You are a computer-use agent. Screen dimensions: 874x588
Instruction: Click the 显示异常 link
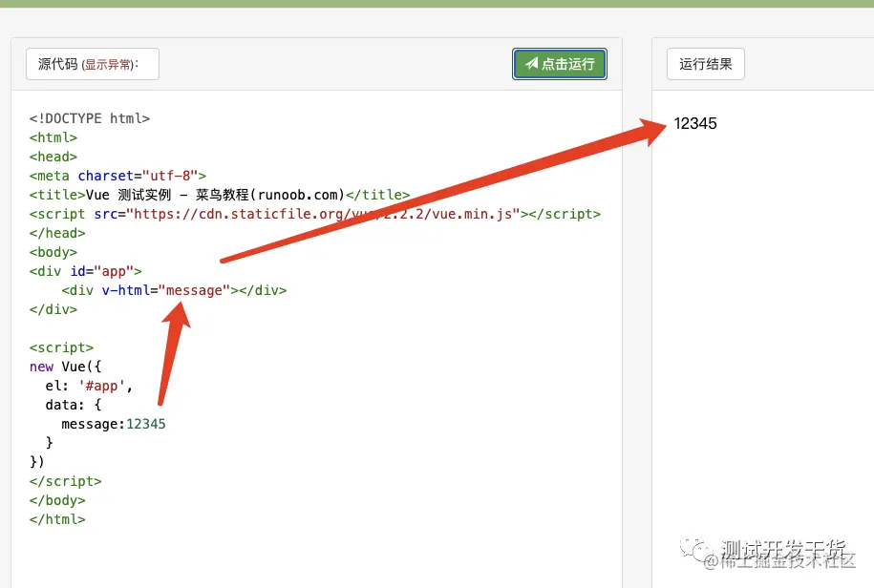108,65
